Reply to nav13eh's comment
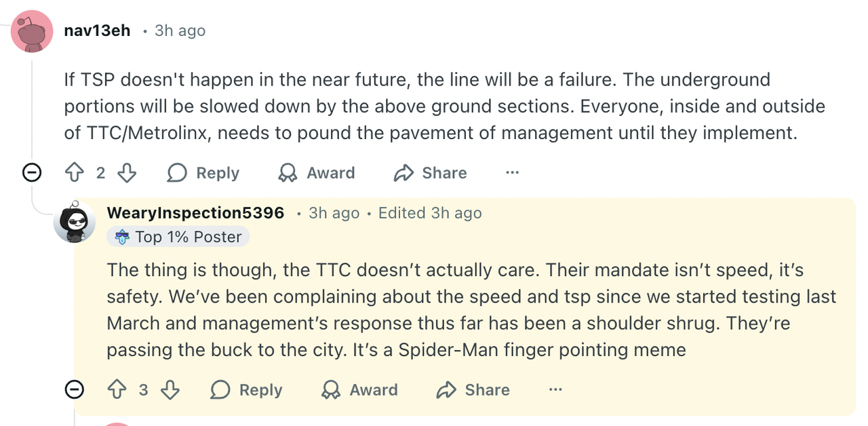The width and height of the screenshot is (868, 426). [x=203, y=173]
